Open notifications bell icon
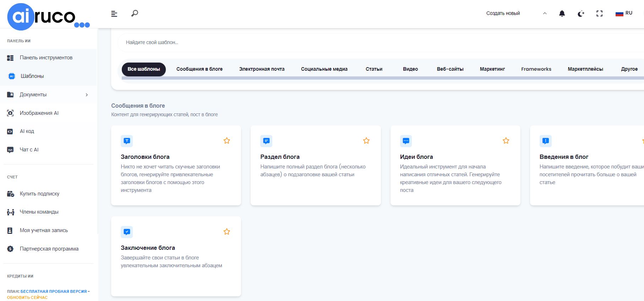644x301 pixels. [x=562, y=14]
